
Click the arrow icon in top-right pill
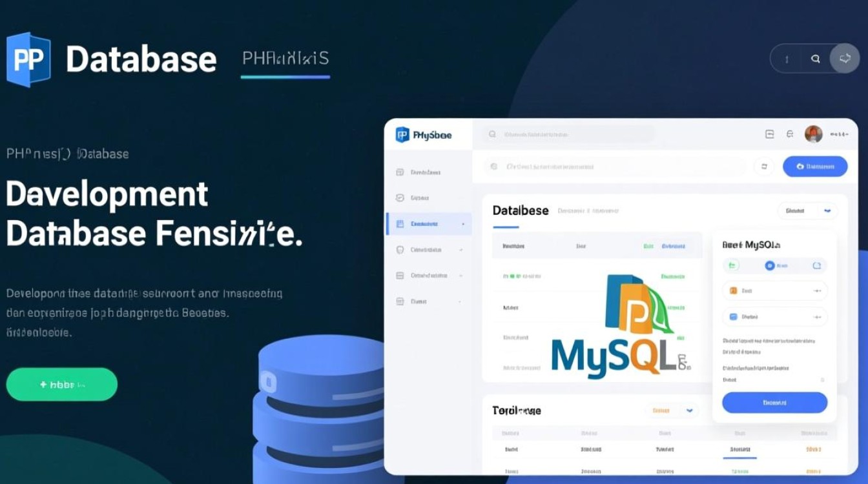pos(844,59)
